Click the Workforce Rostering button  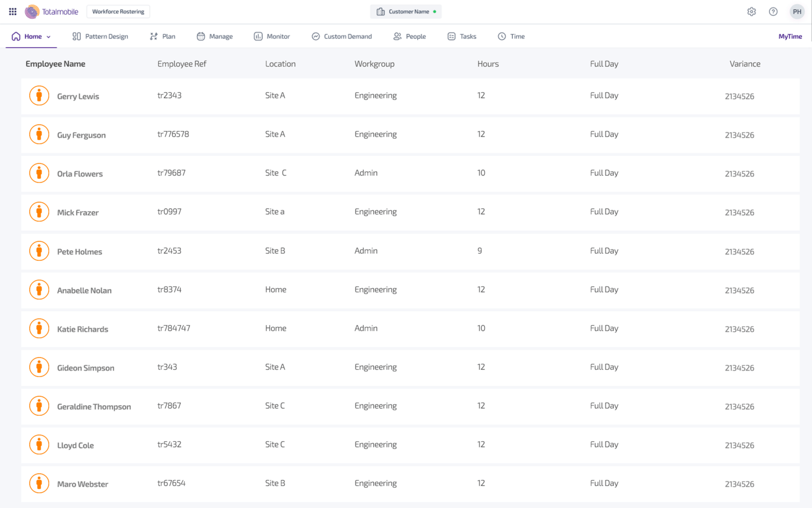point(118,11)
